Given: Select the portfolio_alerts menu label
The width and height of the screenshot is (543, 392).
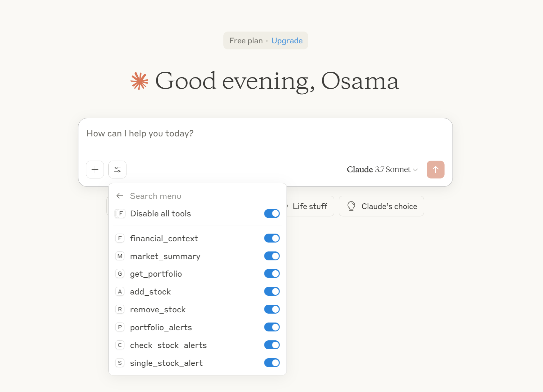Looking at the screenshot, I should click(161, 327).
